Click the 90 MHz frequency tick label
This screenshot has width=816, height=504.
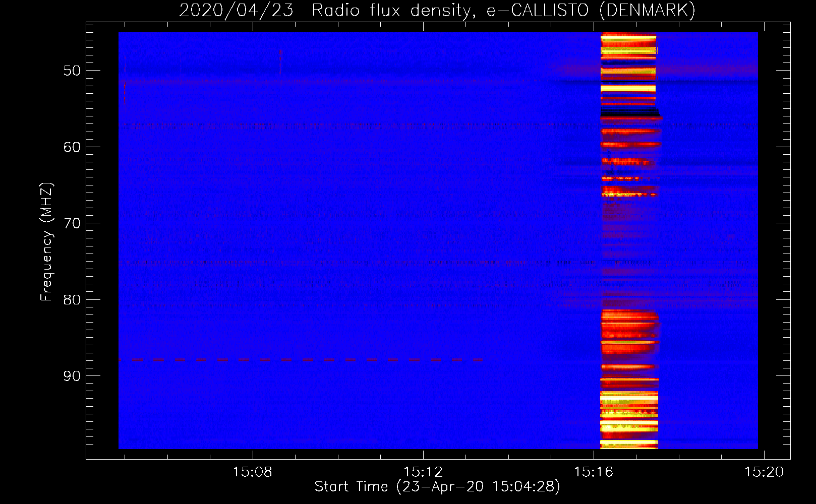[x=72, y=376]
